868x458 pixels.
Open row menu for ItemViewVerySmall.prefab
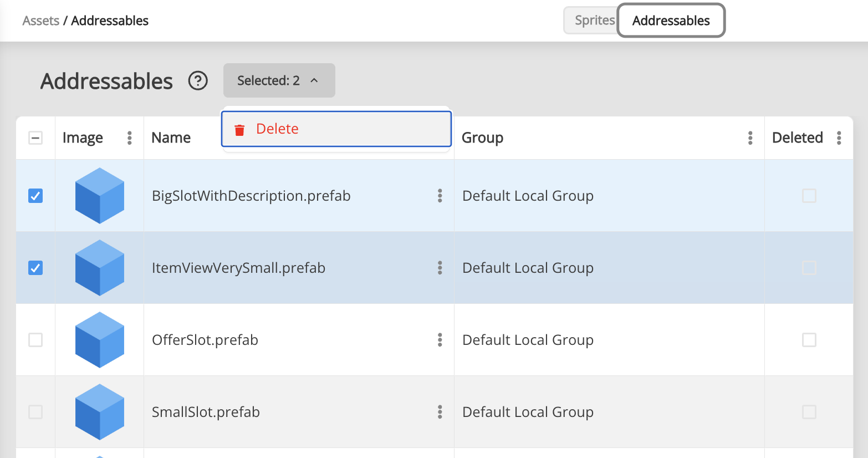[x=440, y=268]
